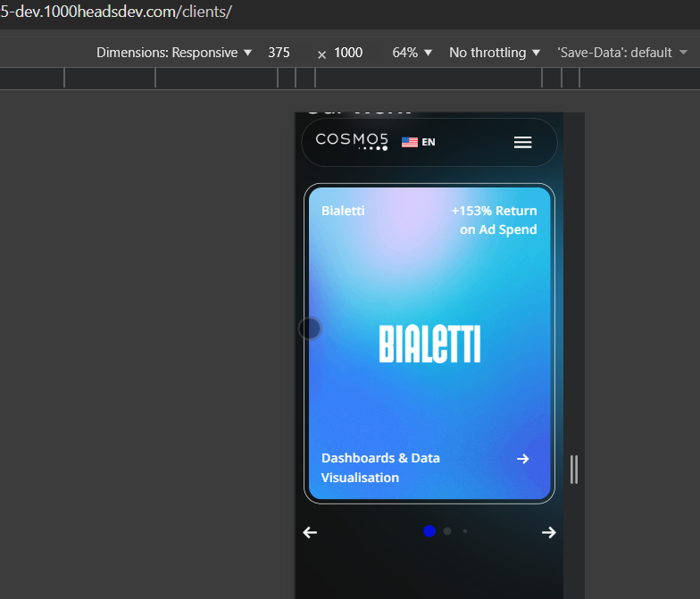Go to next slide arrow

(x=548, y=532)
